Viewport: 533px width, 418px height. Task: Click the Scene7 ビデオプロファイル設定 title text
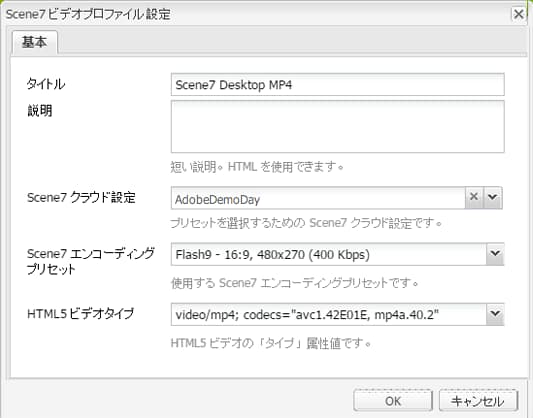click(88, 14)
